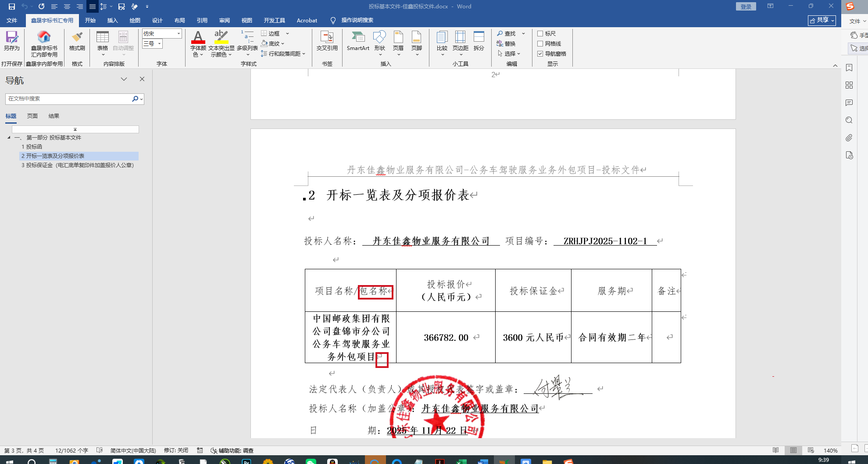The image size is (868, 464).
Task: Click the 140% zoom level
Action: pos(831,450)
